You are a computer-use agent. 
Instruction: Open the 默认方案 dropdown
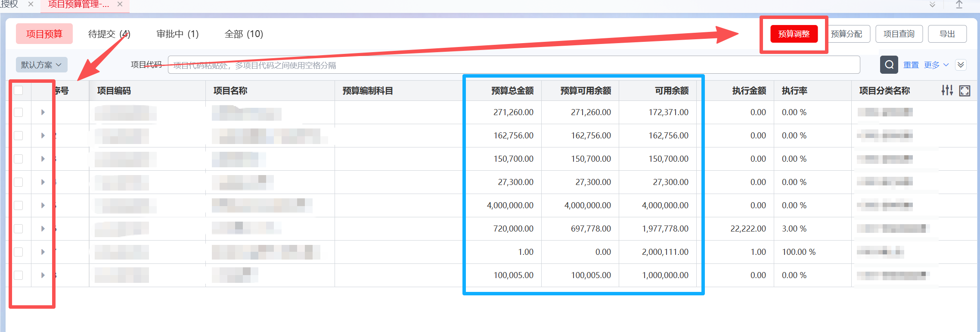(41, 65)
